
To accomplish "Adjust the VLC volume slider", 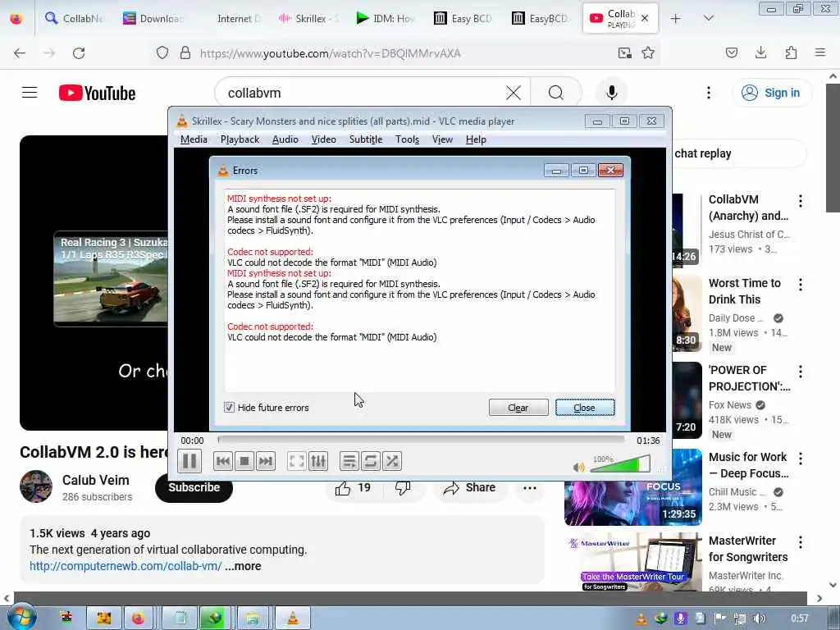I will 620,464.
